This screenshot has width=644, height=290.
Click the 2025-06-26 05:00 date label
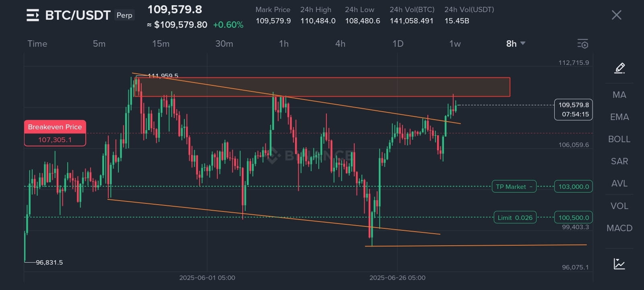pyautogui.click(x=397, y=278)
